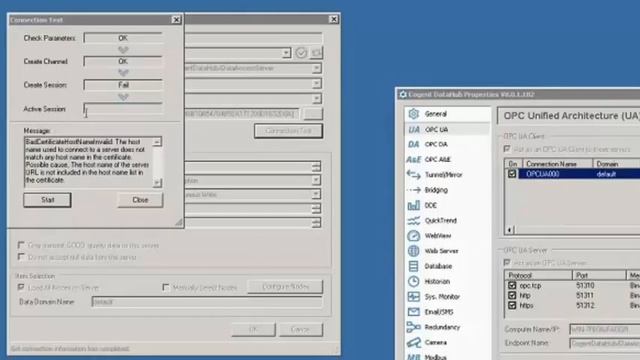Click the BadCertificateHostNameInvalid message text

pos(88,161)
